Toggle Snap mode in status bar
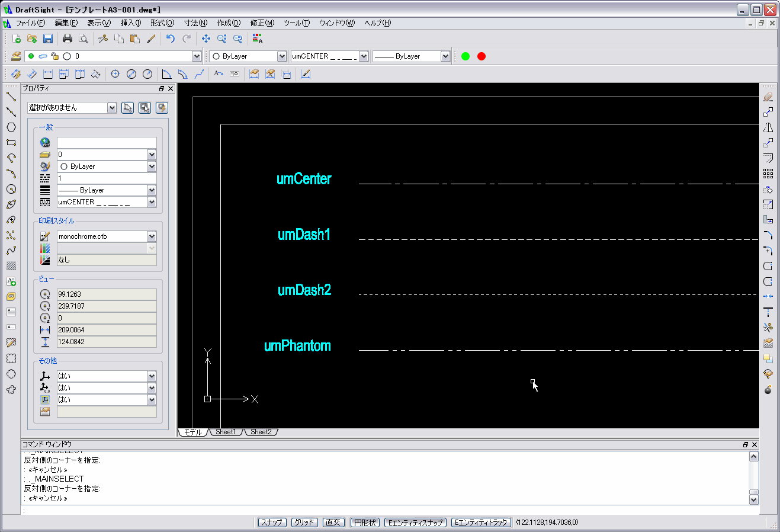 click(272, 523)
